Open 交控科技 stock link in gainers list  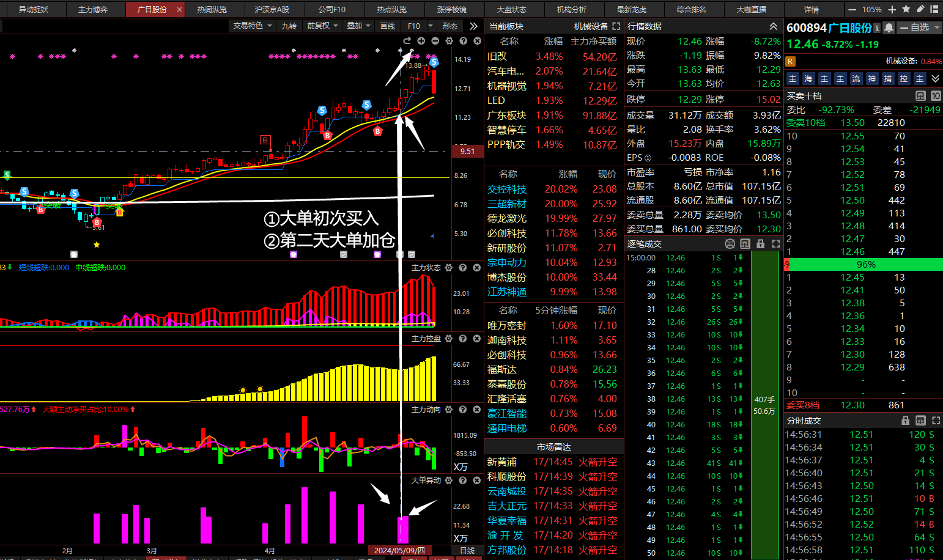(506, 190)
